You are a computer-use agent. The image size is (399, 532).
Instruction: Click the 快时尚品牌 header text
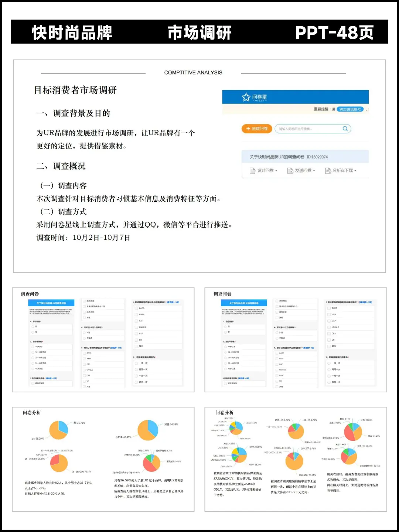pyautogui.click(x=72, y=33)
